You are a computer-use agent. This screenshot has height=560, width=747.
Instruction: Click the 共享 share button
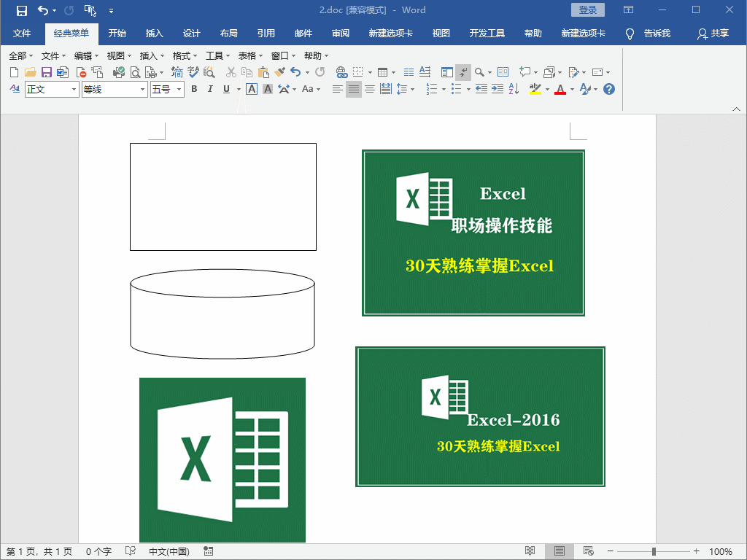(713, 34)
